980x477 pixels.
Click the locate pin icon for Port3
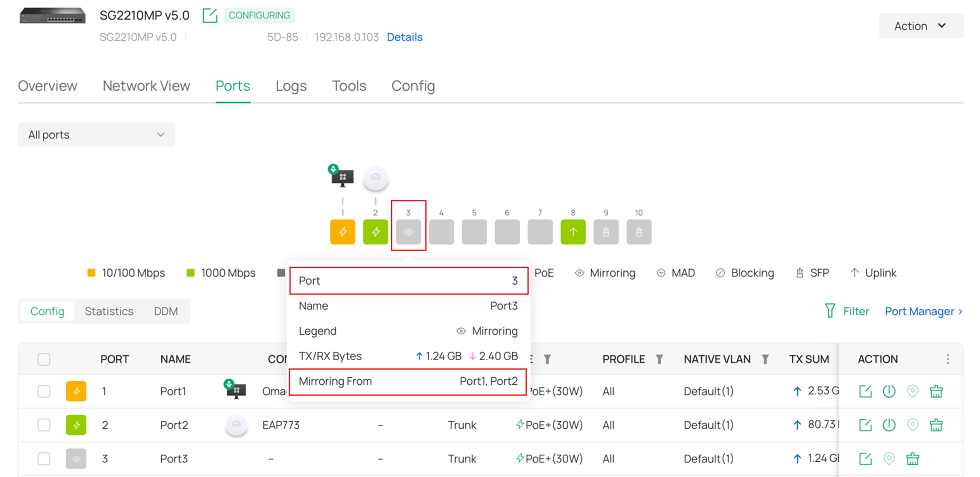(889, 458)
